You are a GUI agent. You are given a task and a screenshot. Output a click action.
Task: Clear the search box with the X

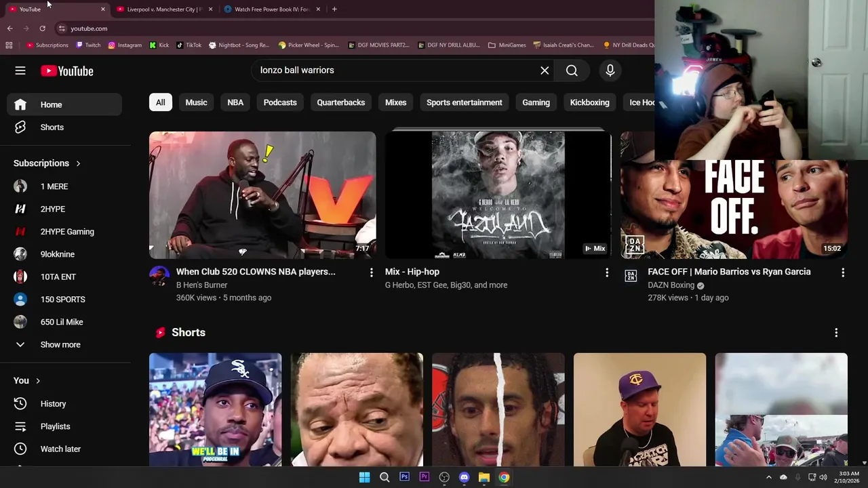tap(545, 70)
